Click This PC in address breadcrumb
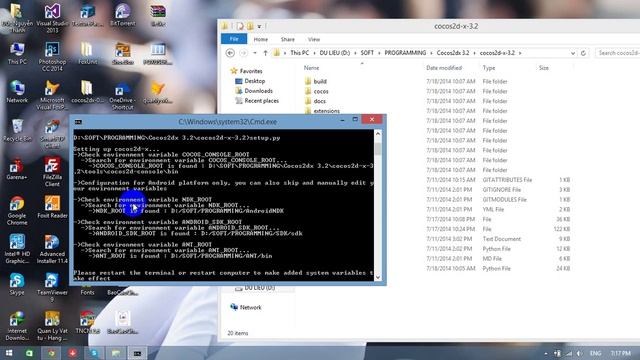 coord(300,53)
